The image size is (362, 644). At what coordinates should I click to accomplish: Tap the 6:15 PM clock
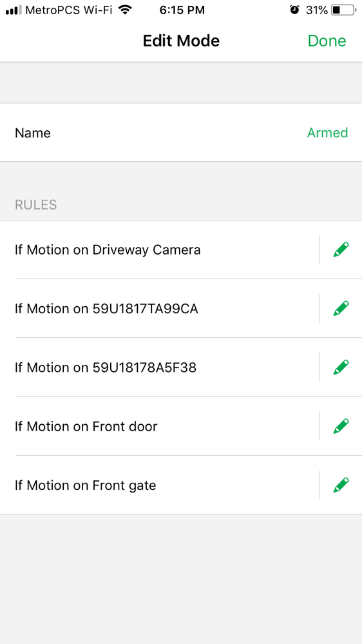tap(182, 10)
